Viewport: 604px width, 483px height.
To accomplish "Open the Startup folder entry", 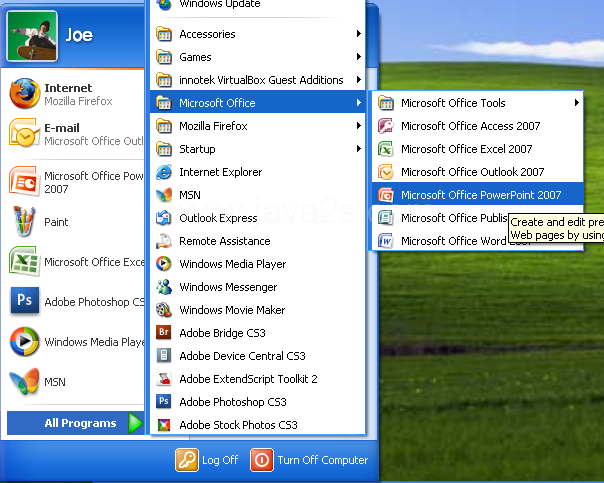I will click(x=258, y=149).
